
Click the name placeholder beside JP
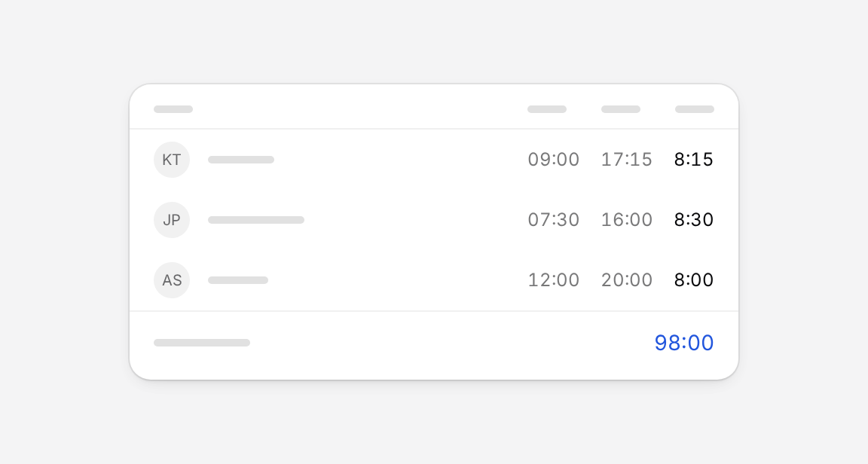click(255, 220)
